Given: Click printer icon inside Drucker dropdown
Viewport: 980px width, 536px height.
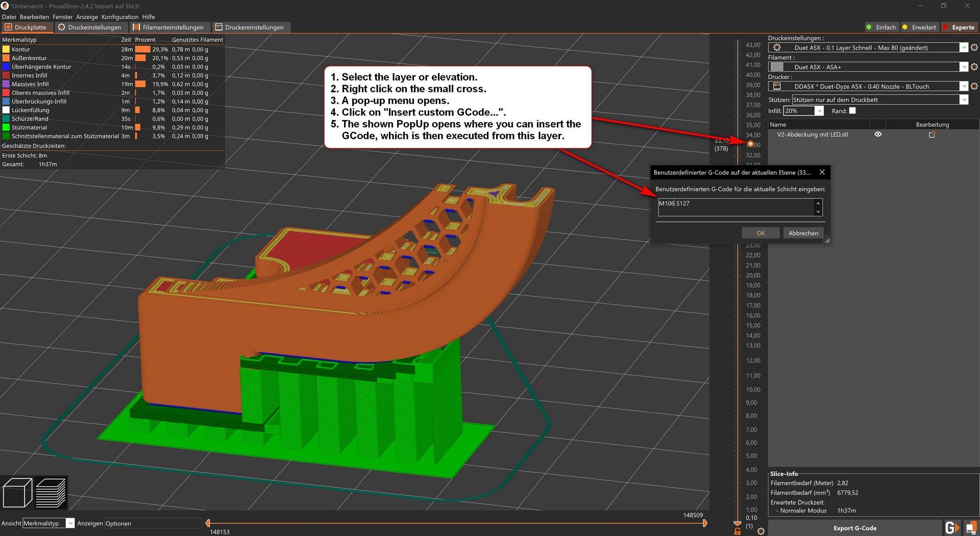Looking at the screenshot, I should [x=777, y=86].
